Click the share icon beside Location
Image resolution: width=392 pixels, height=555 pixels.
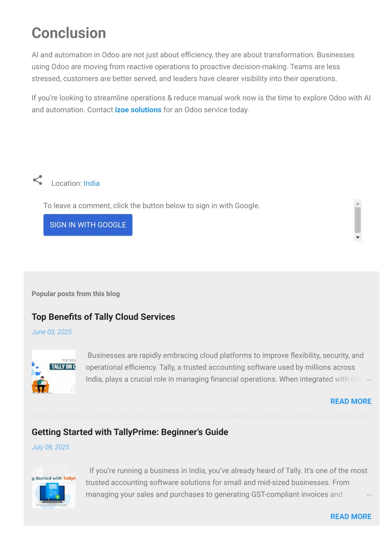pos(38,180)
